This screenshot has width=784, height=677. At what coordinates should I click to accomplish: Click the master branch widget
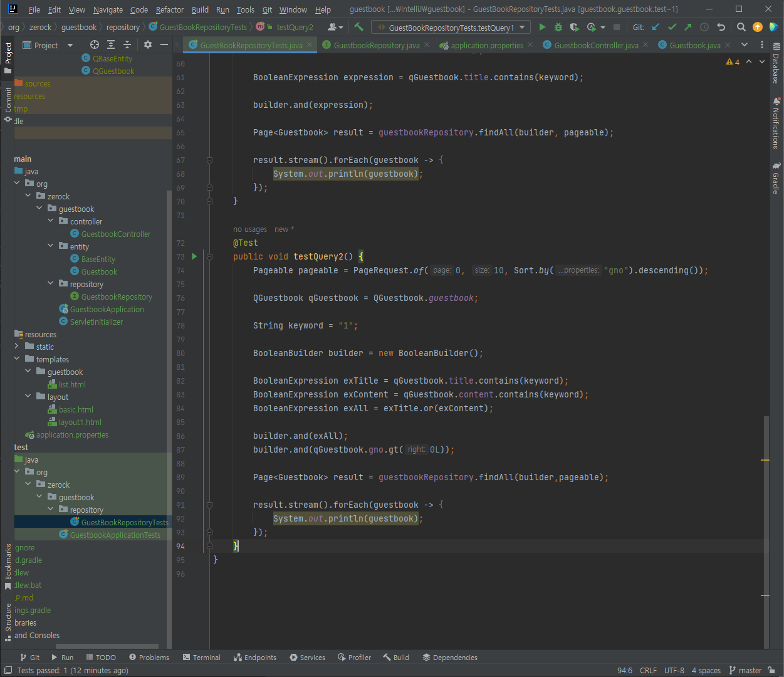(x=746, y=670)
